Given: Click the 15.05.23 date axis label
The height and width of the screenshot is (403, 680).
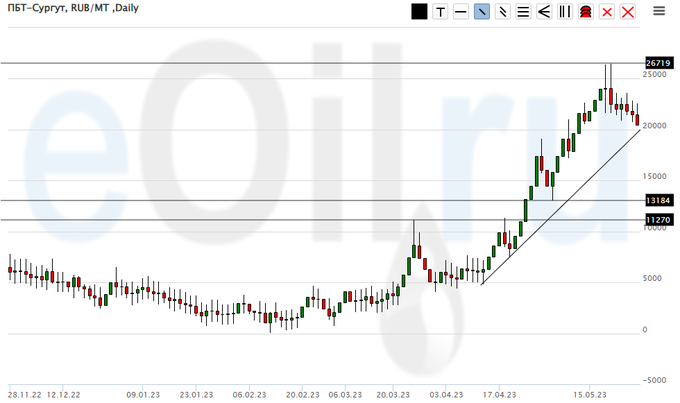Looking at the screenshot, I should tap(589, 394).
